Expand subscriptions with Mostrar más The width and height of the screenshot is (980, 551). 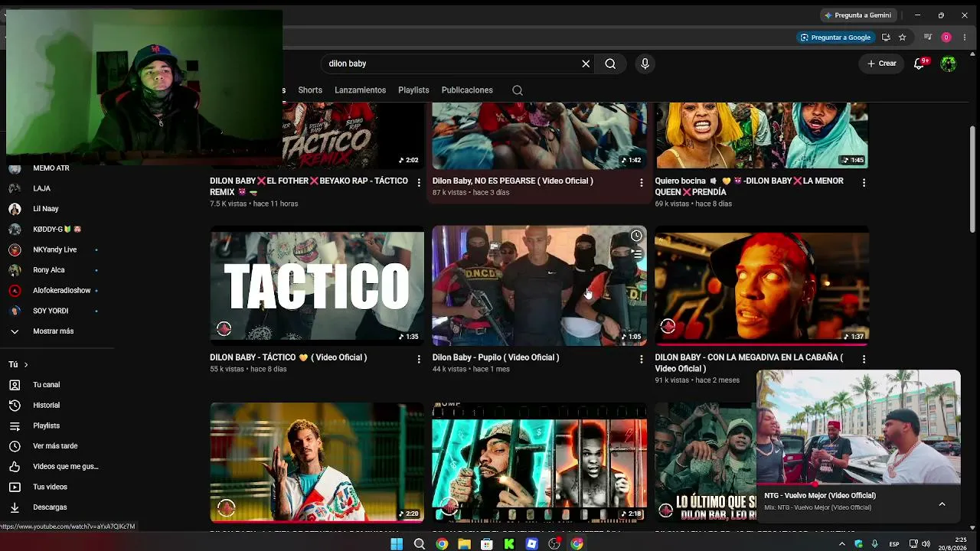coord(54,331)
